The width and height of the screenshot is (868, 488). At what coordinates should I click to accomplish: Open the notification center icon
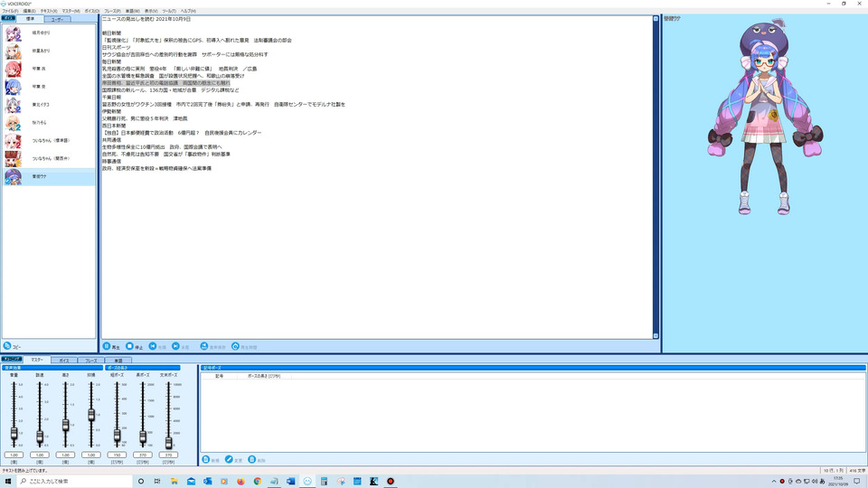coord(857,482)
